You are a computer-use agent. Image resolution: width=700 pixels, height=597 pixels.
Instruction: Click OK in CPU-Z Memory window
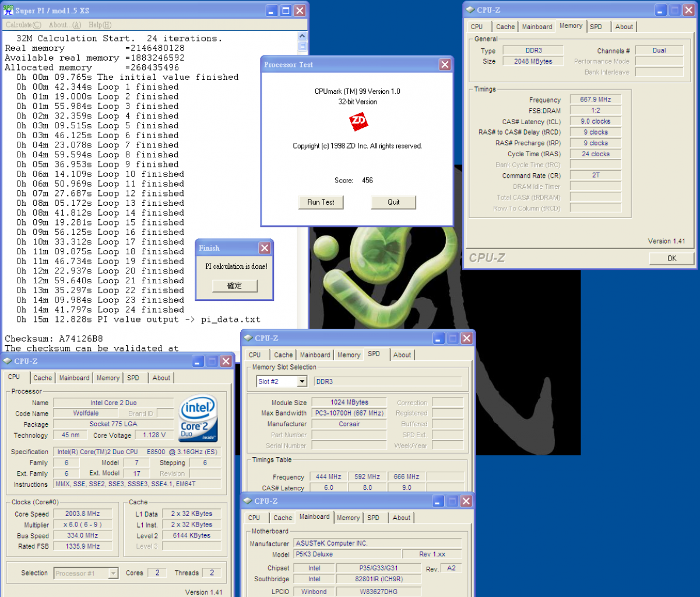point(671,258)
